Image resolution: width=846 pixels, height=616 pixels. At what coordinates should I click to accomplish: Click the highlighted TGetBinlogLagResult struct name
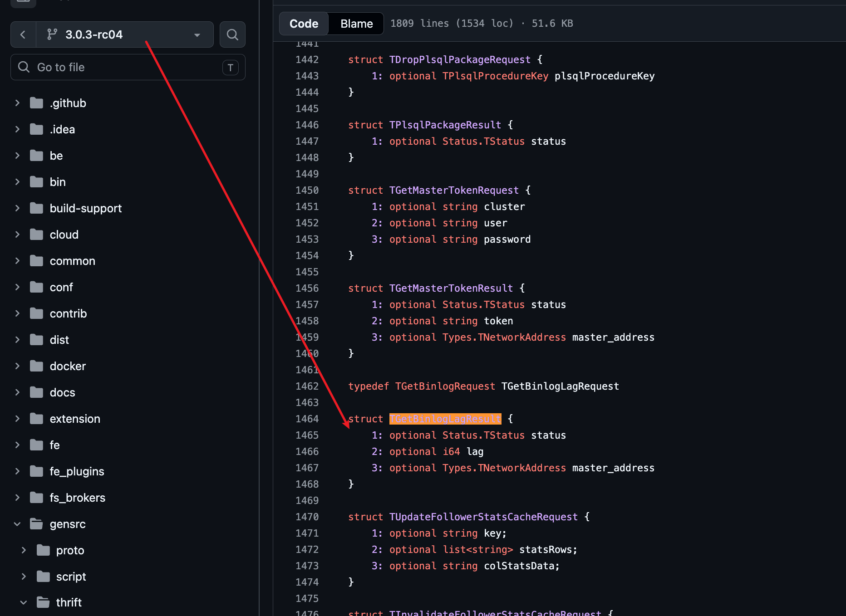coord(445,419)
